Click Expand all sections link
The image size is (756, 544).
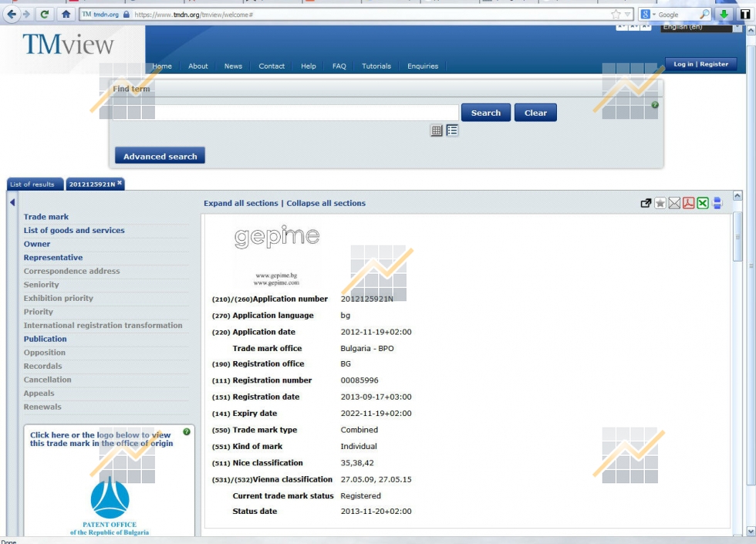[x=241, y=203]
